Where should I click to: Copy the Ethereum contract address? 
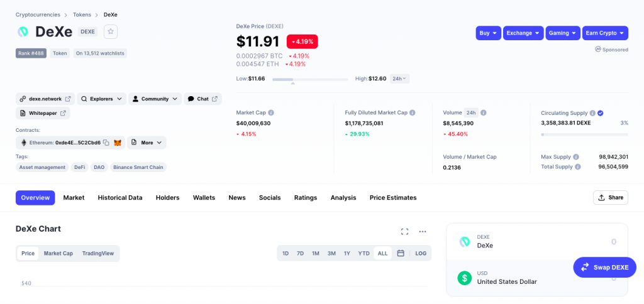click(x=106, y=143)
